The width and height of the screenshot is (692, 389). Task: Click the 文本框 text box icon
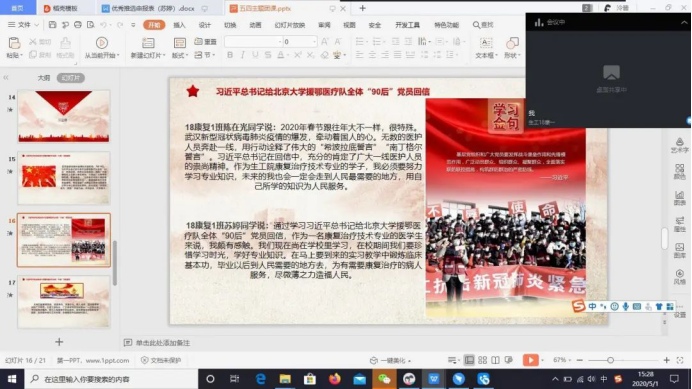pos(486,43)
